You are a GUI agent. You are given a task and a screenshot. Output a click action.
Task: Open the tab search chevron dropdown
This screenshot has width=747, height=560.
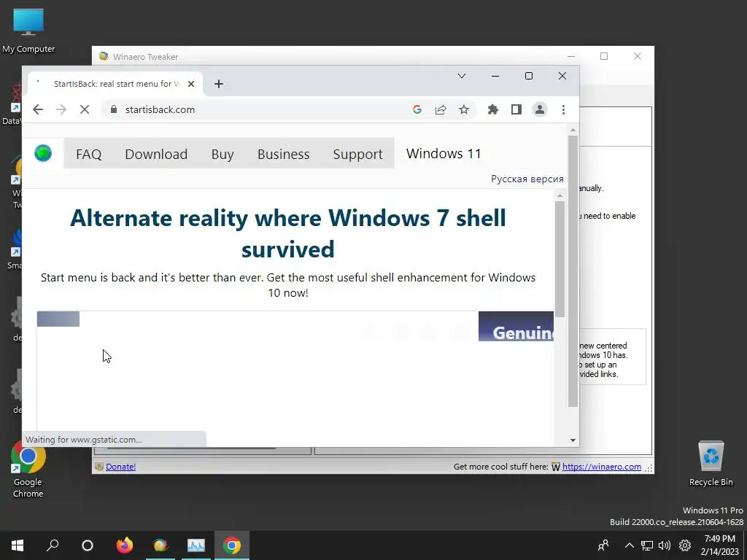[462, 76]
